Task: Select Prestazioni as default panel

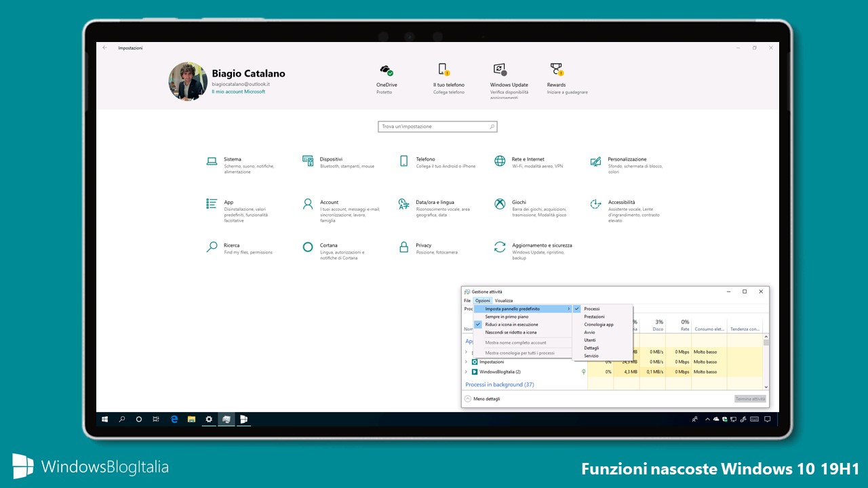Action: [x=603, y=317]
